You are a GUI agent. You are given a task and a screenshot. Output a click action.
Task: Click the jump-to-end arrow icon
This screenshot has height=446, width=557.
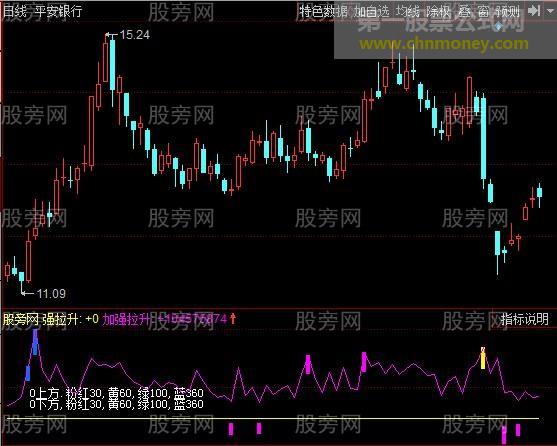point(534,11)
